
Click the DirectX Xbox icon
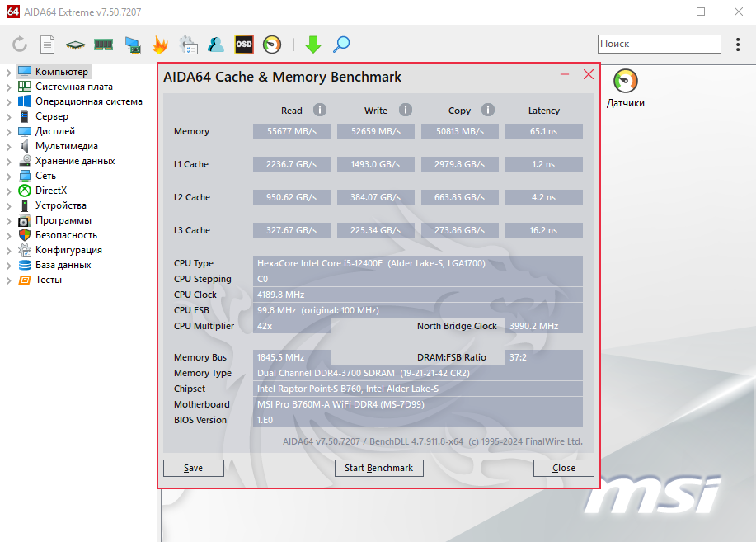[25, 191]
